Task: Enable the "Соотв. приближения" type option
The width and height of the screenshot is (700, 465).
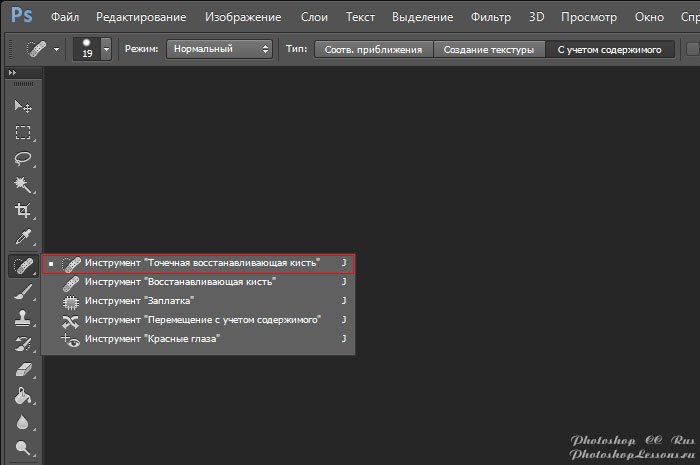Action: [374, 49]
